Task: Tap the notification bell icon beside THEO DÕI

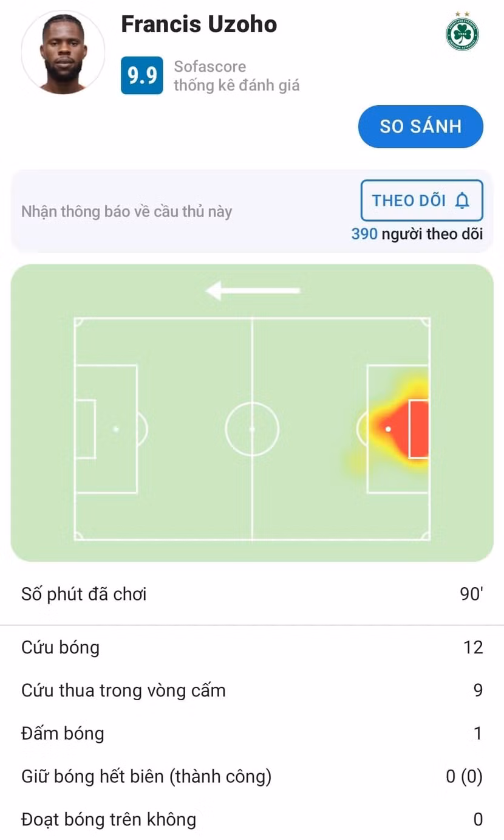Action: [463, 200]
